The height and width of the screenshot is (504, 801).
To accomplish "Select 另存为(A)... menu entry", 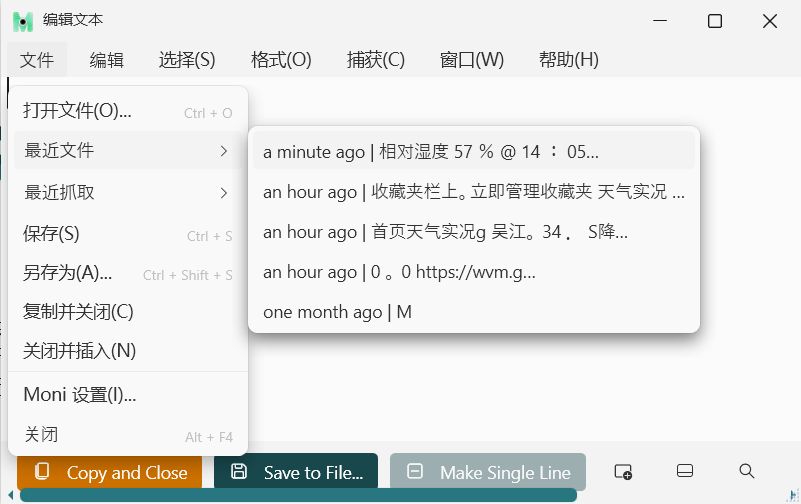I will pyautogui.click(x=68, y=274).
